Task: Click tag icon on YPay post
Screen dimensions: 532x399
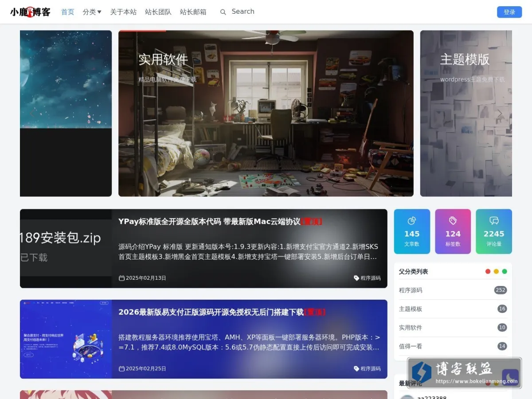Action: (x=356, y=278)
